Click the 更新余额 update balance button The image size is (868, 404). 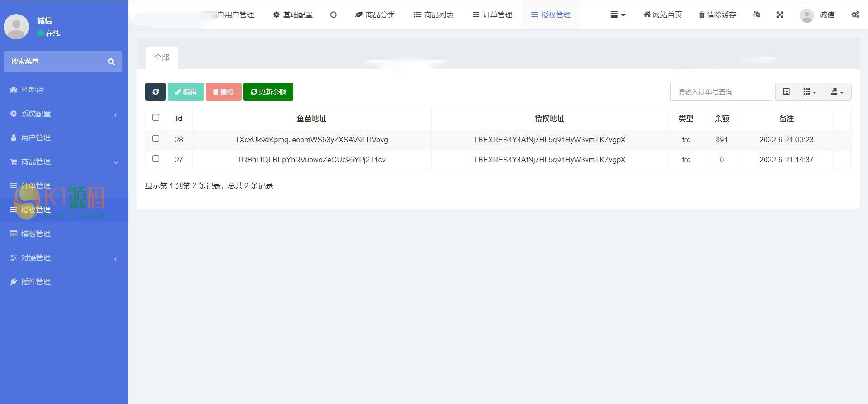268,92
